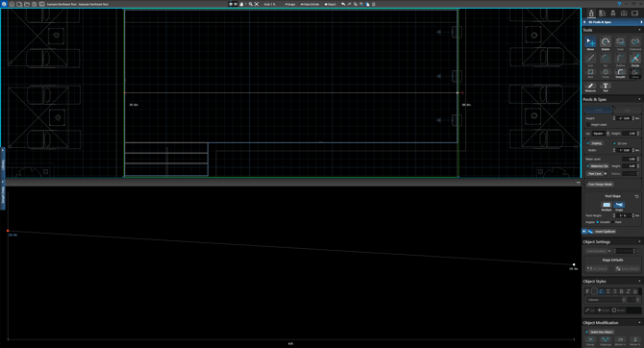Open the camera stage tab icon
This screenshot has height=348, width=644.
[624, 13]
